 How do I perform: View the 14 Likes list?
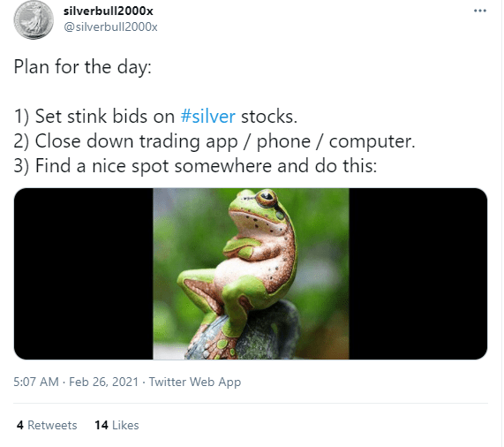[117, 425]
